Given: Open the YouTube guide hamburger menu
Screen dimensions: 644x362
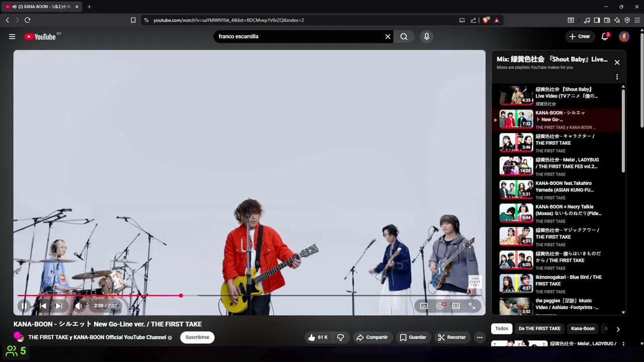Looking at the screenshot, I should tap(12, 36).
